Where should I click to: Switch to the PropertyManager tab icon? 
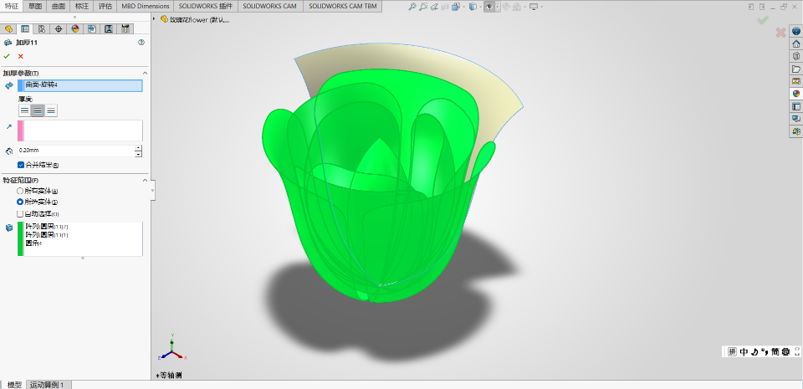tap(25, 29)
